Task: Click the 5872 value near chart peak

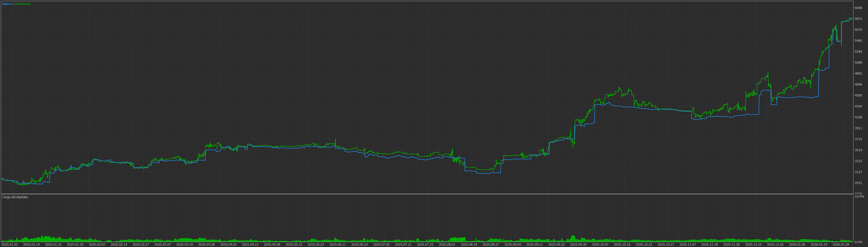Action: coord(858,19)
